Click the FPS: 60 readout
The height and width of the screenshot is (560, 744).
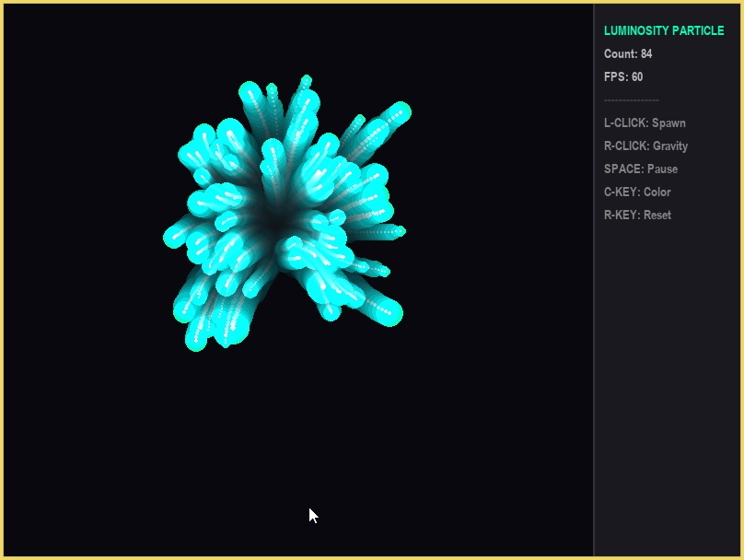click(x=623, y=77)
